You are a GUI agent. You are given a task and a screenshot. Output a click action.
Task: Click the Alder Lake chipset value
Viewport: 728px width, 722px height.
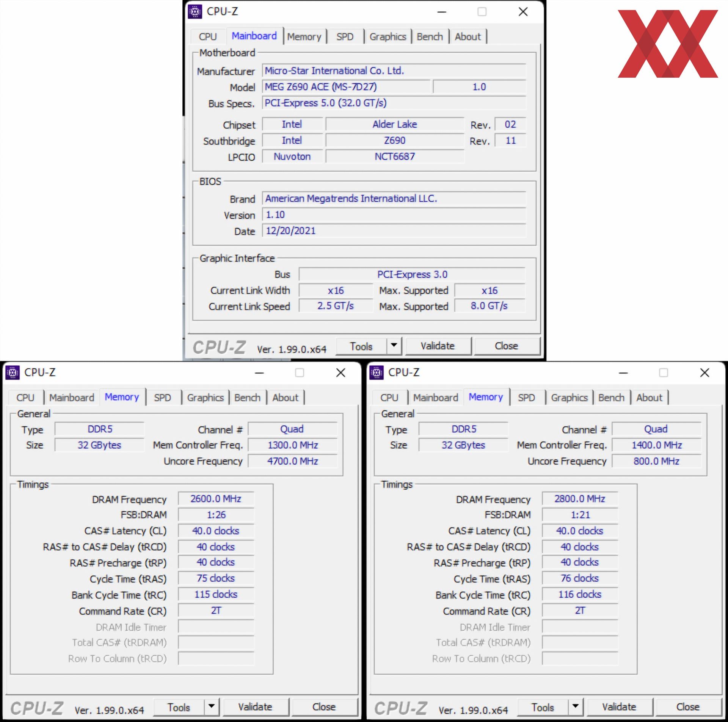395,124
